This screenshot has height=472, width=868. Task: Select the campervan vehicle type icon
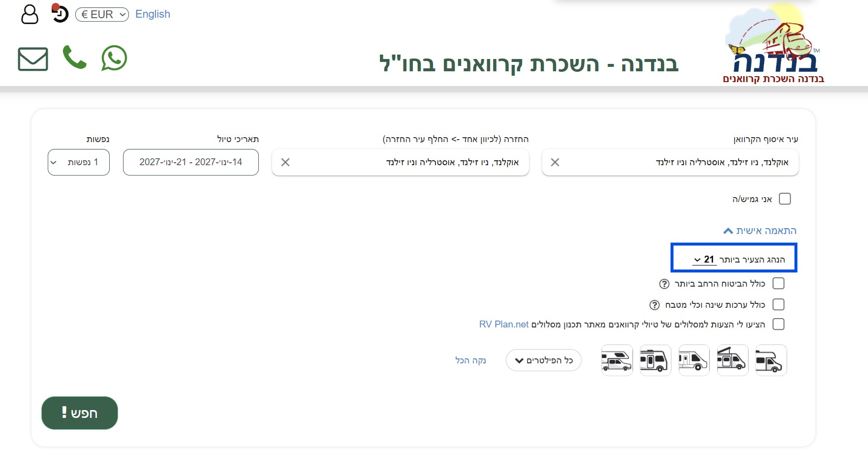click(x=694, y=360)
